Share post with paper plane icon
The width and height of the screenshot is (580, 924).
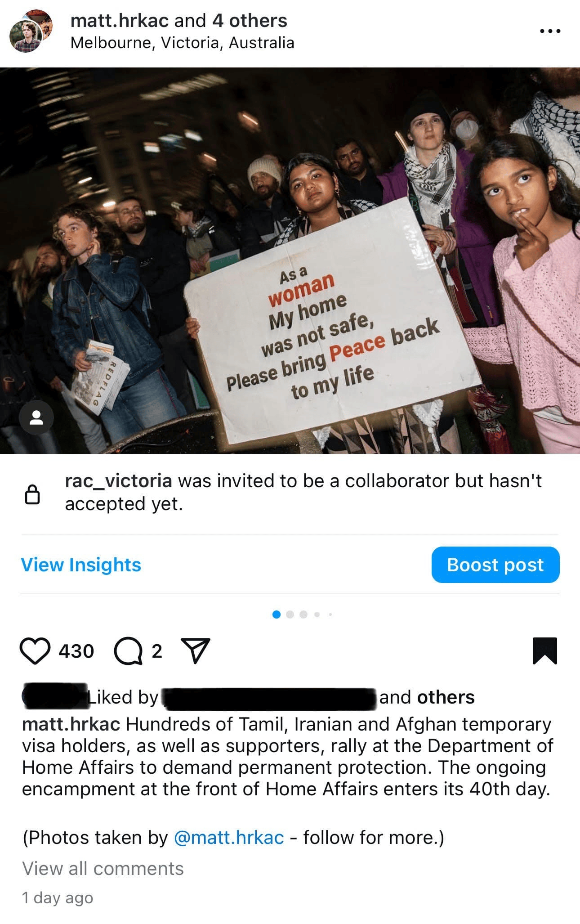click(195, 650)
